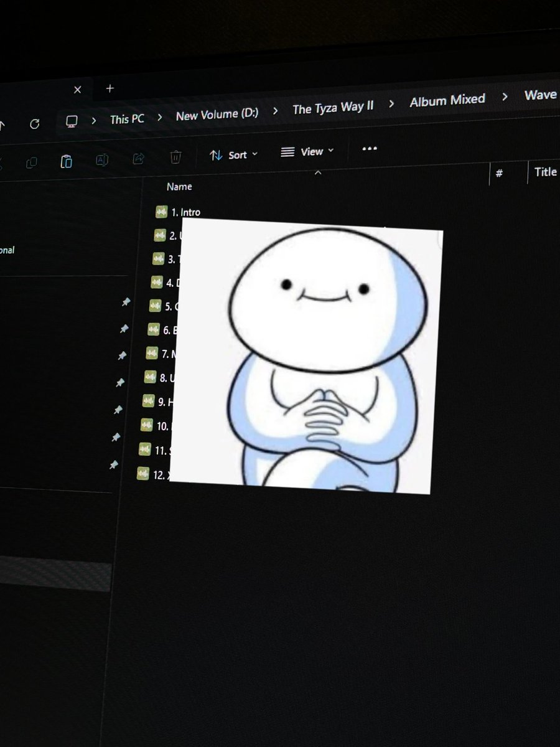Viewport: 560px width, 747px height.
Task: Click audio file icon for track 2
Action: pos(160,235)
